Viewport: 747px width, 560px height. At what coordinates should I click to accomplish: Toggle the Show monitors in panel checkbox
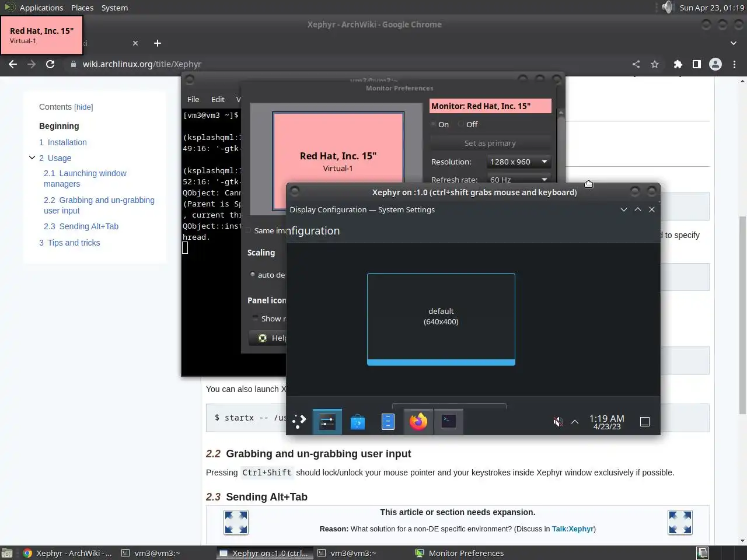pos(255,318)
